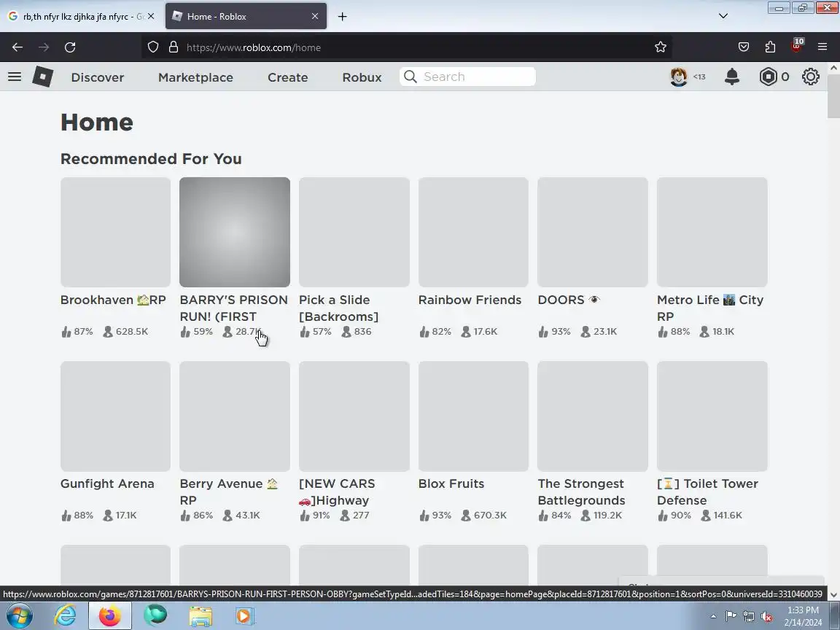This screenshot has height=630, width=840.
Task: Click the network tray icon
Action: click(749, 617)
